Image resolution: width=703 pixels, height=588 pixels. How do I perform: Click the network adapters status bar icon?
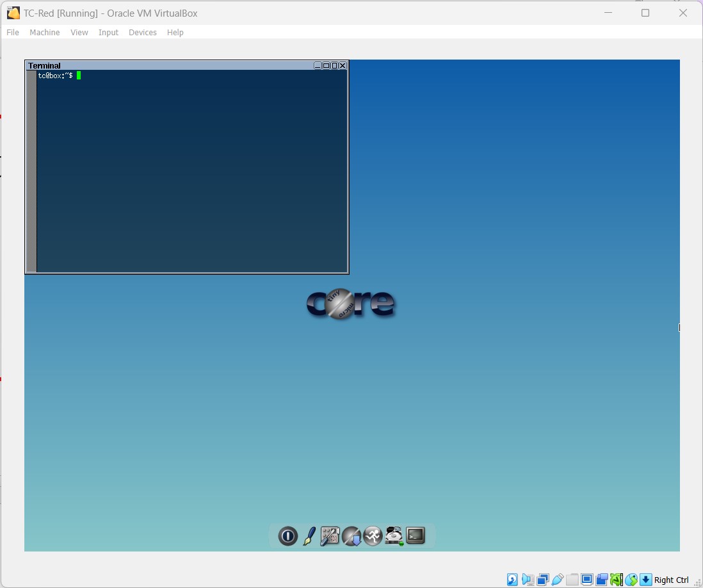click(x=542, y=579)
